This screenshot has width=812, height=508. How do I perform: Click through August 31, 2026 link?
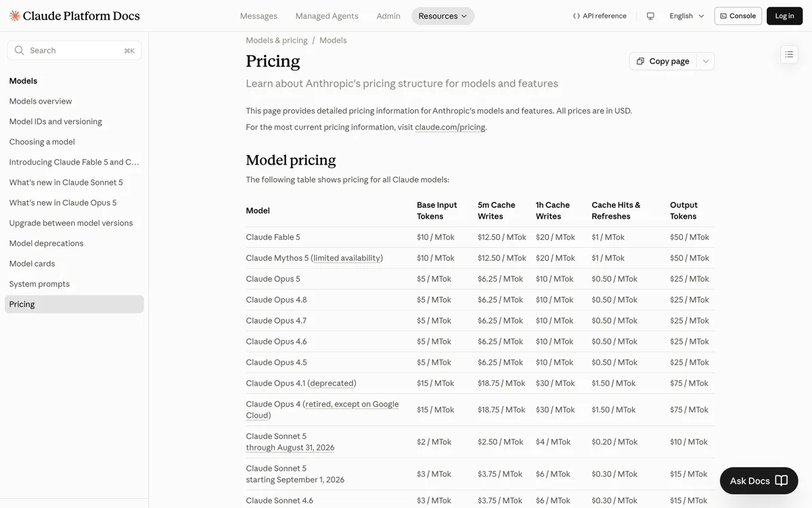pos(290,448)
